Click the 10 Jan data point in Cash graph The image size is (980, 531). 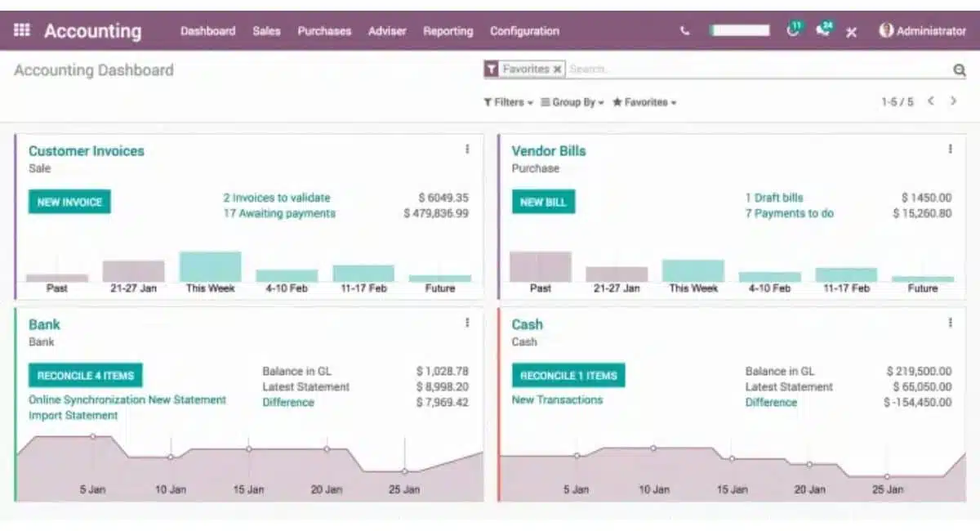(x=653, y=448)
